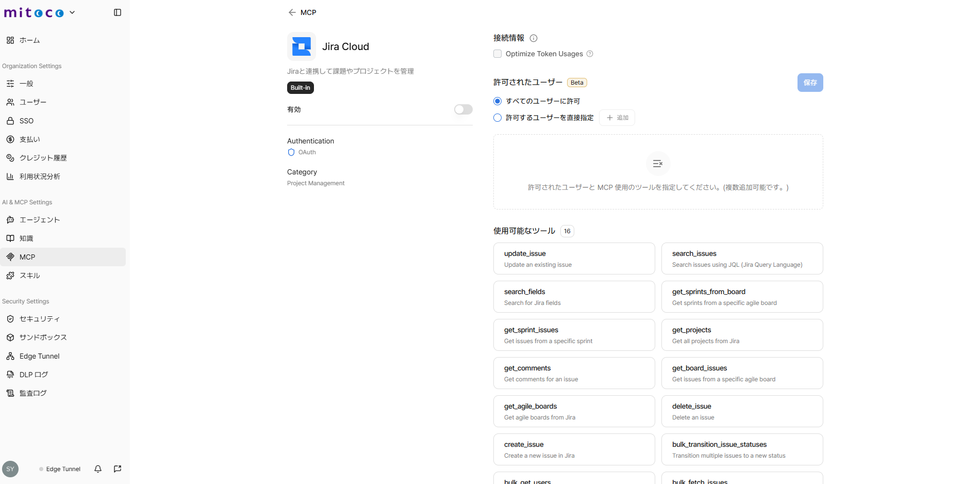
Task: Go to ホーム in the sidebar
Action: click(63, 40)
